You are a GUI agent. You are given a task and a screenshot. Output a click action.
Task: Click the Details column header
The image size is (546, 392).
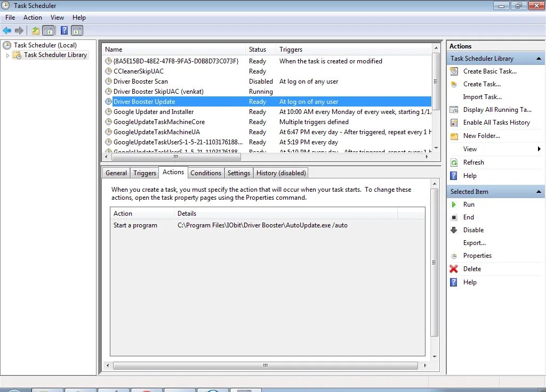point(286,214)
